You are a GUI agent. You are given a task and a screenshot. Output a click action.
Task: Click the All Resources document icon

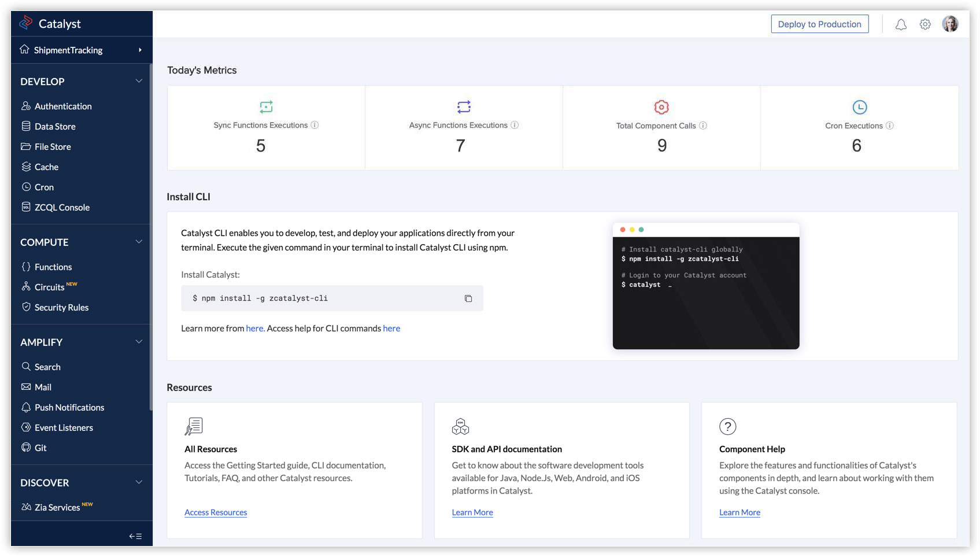194,426
